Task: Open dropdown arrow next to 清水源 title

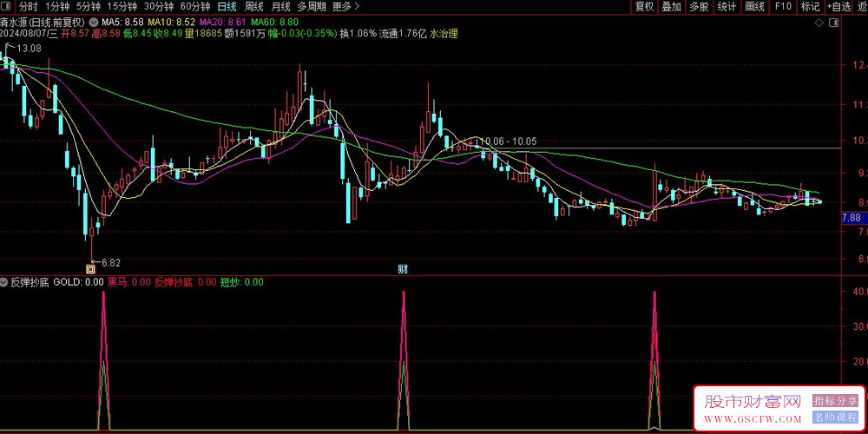Action: 94,21
